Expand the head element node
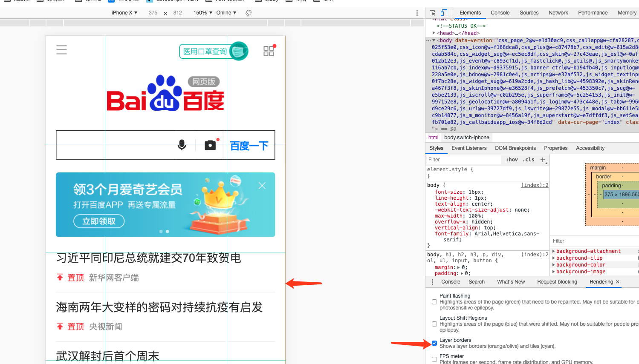 pos(434,33)
